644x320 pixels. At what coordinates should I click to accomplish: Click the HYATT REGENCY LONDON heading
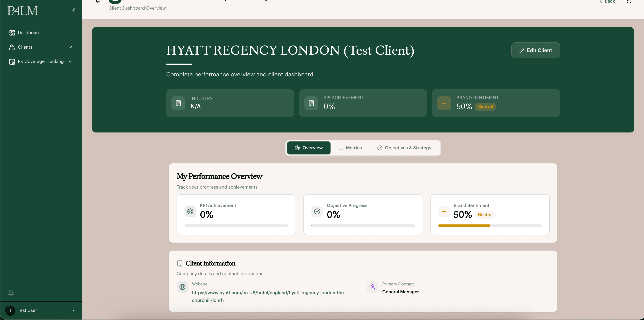[x=290, y=50]
